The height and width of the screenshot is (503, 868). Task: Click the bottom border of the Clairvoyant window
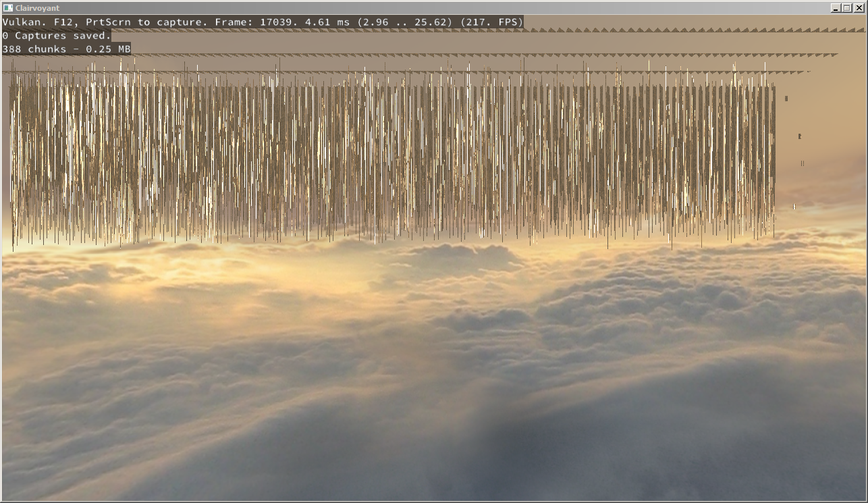(x=434, y=501)
